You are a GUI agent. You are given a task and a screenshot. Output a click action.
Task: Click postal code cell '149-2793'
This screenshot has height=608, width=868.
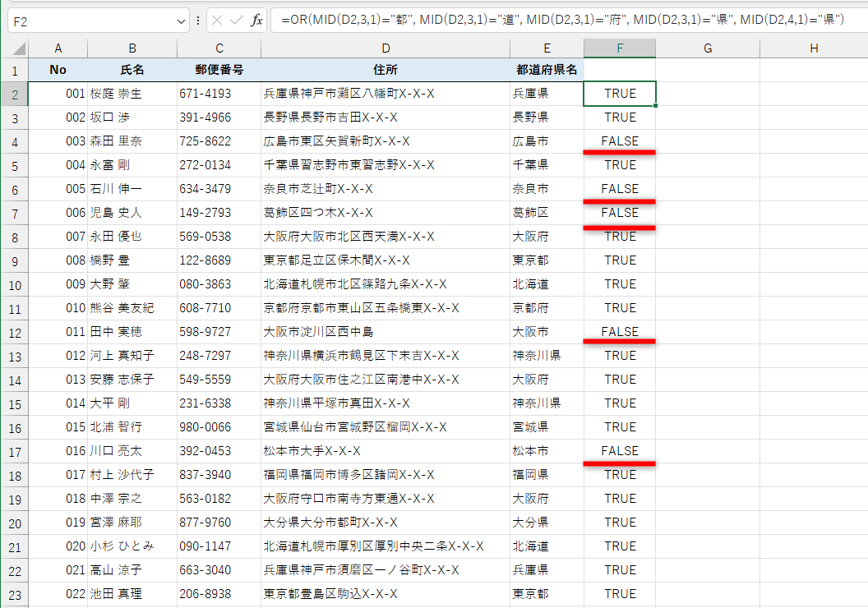[x=219, y=213]
